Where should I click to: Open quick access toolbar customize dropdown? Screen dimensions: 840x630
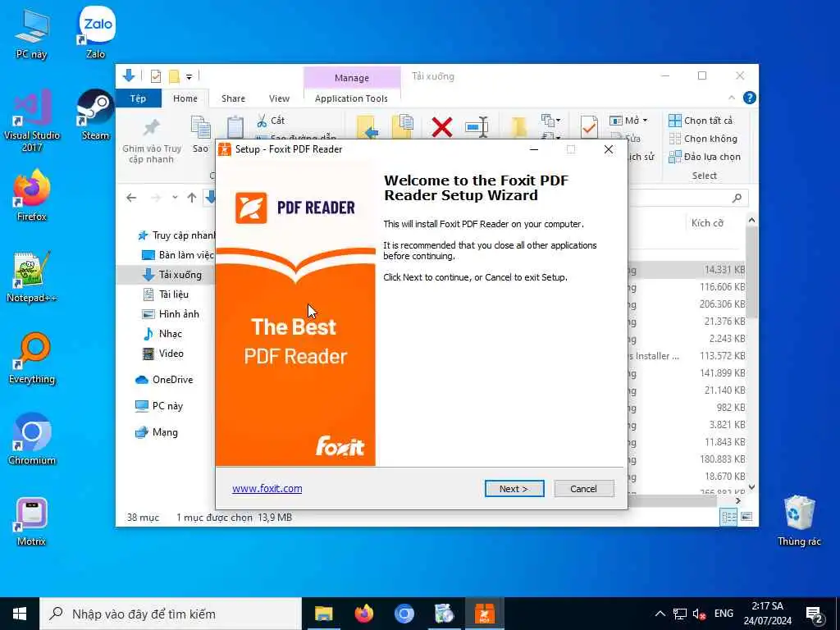point(189,77)
